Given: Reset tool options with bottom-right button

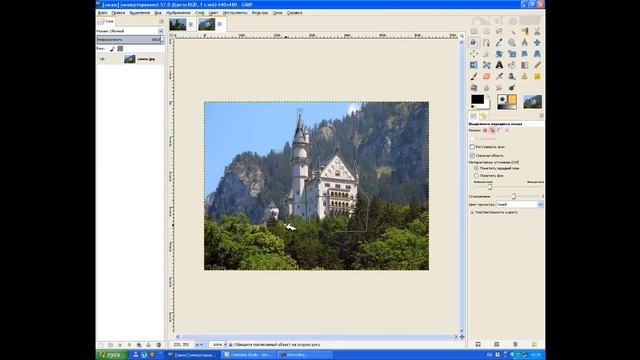Looking at the screenshot, I should coord(534,344).
